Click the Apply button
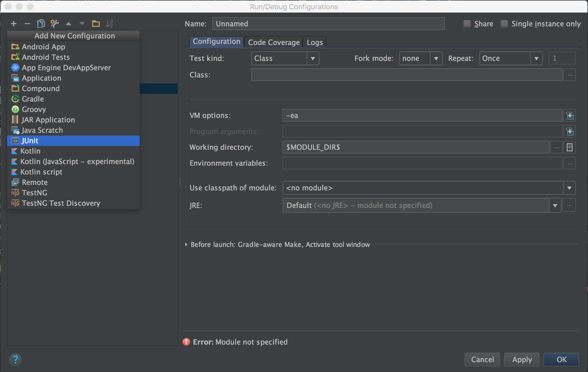This screenshot has width=588, height=372. [x=522, y=359]
